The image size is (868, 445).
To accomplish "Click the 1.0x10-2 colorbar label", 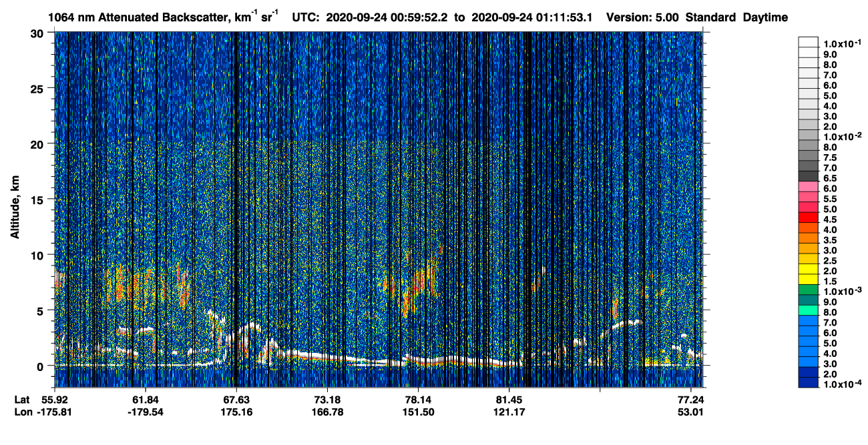I will (843, 136).
